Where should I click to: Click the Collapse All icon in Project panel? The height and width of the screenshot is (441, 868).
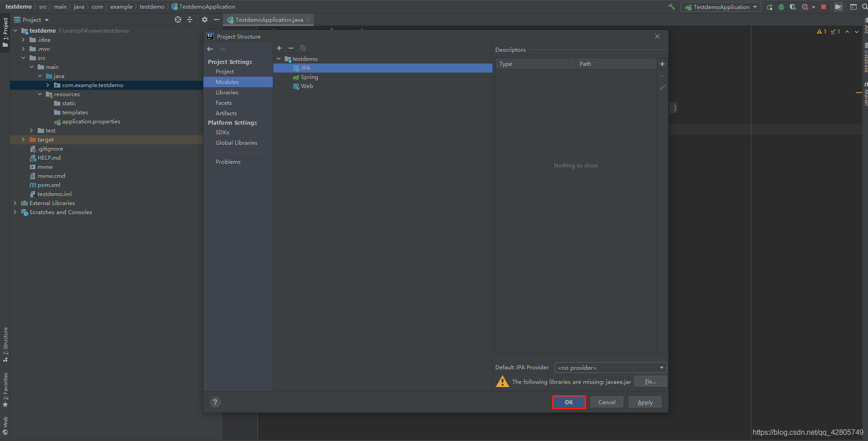[190, 20]
